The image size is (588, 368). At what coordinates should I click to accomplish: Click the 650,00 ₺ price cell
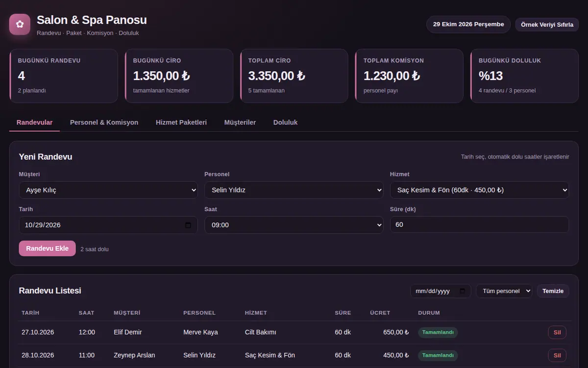point(396,332)
